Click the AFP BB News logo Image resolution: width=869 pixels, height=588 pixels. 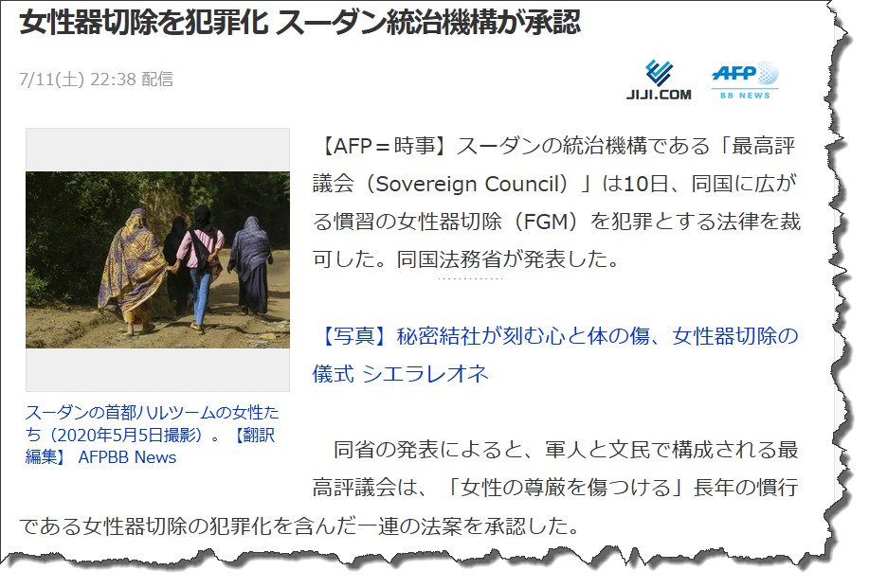[745, 80]
